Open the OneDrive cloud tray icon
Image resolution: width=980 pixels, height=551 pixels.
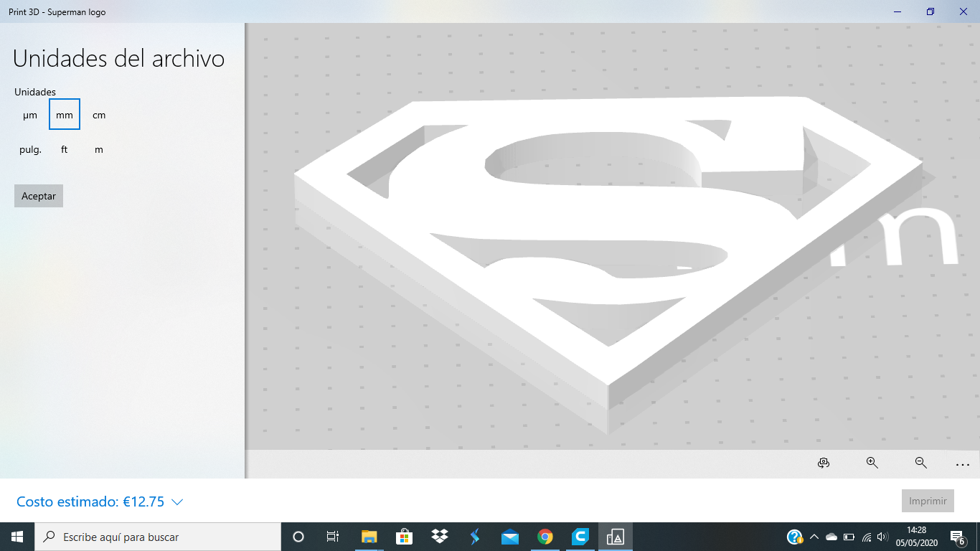[831, 537]
